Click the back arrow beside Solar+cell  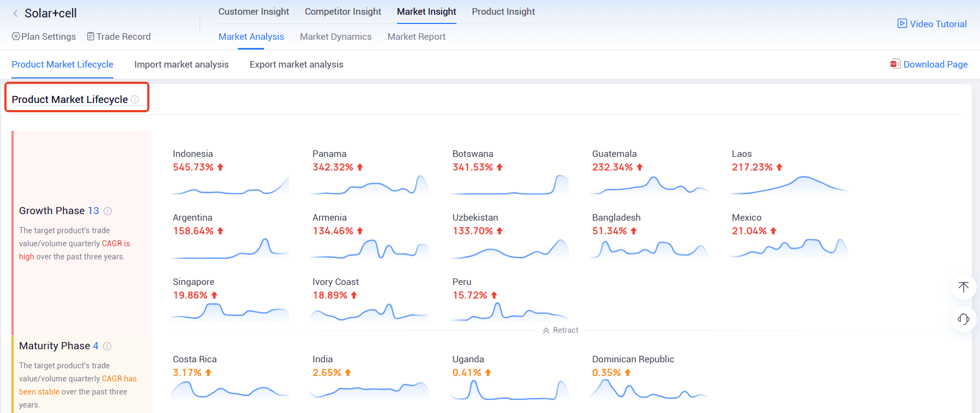tap(15, 14)
